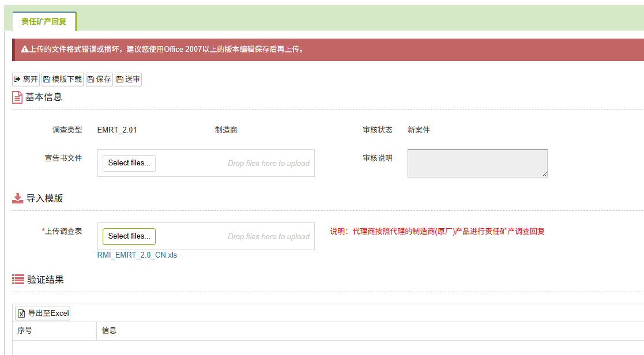Open the RMI_EMRT_2.0_CN.xls file link
The image size is (644, 355).
tap(137, 255)
